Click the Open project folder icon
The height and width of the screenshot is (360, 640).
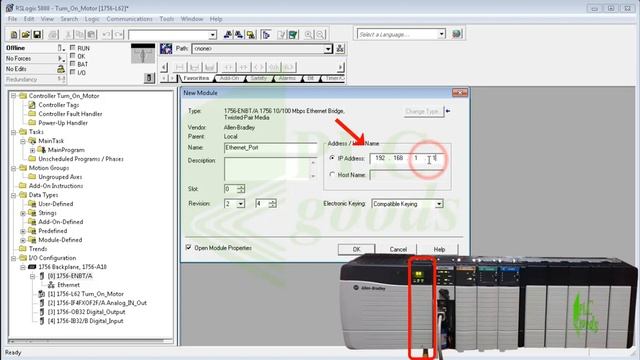[25, 35]
